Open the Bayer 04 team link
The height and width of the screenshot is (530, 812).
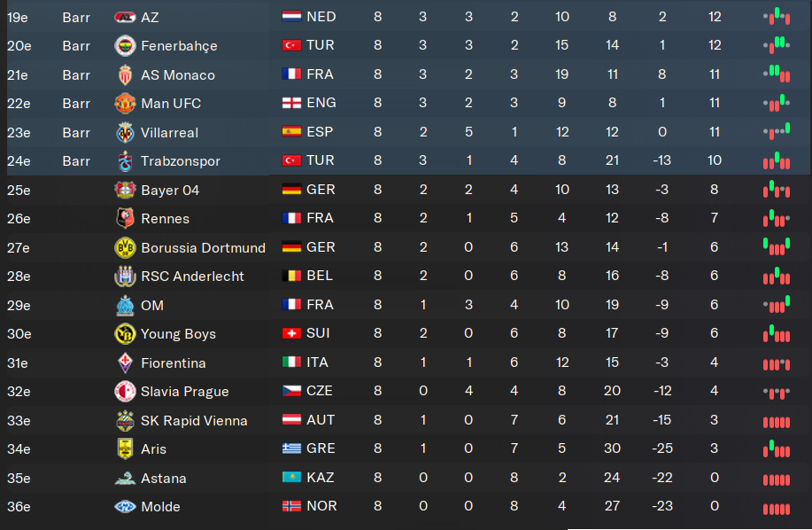pos(171,190)
